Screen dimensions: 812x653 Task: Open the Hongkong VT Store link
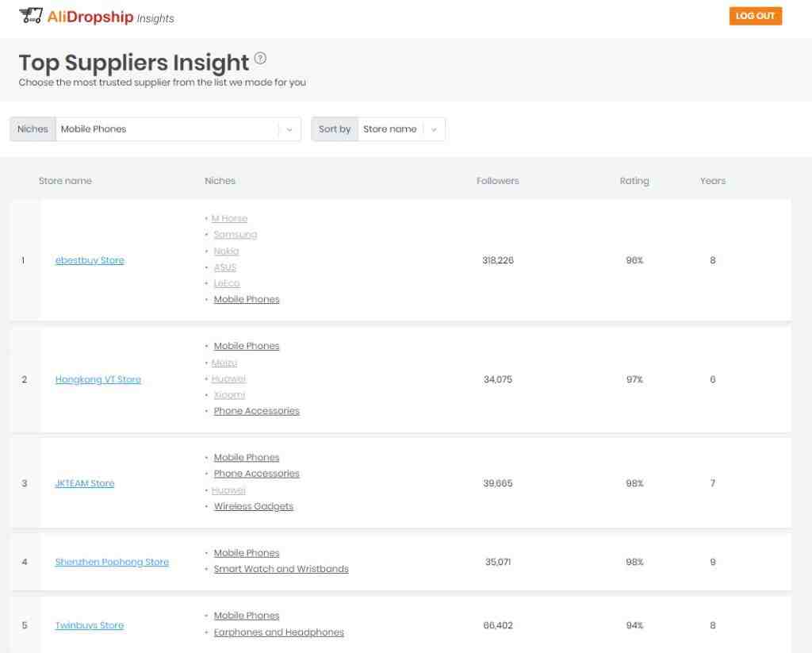click(x=98, y=379)
